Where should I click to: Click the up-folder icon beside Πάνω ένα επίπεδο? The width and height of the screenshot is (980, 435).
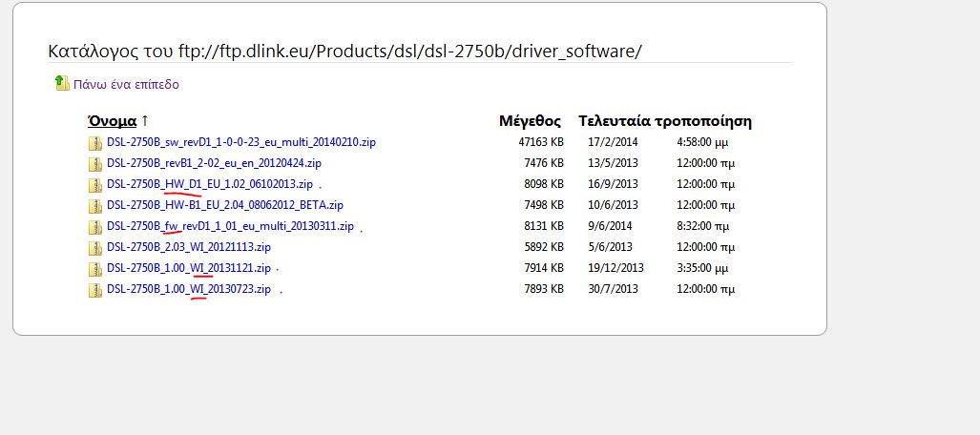coord(62,82)
